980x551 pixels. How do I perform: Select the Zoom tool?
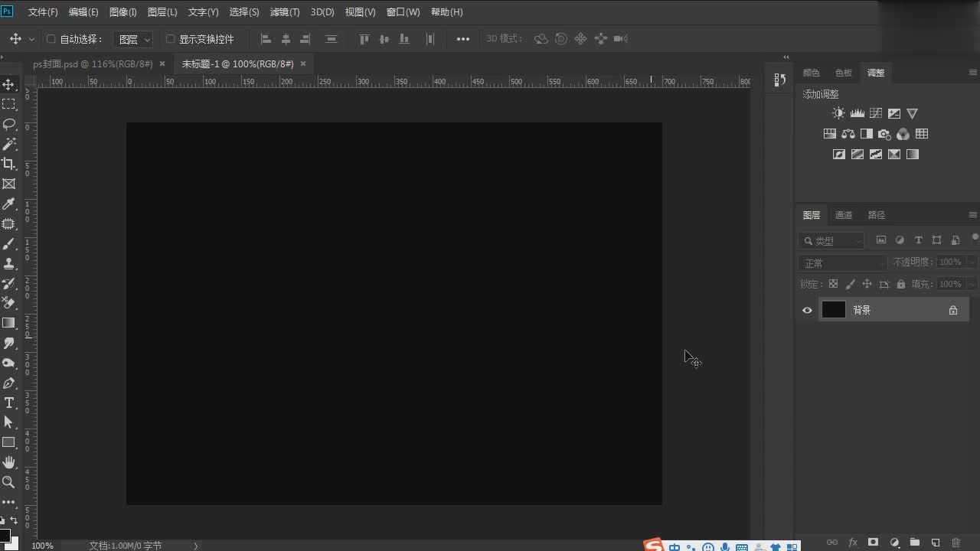point(9,482)
